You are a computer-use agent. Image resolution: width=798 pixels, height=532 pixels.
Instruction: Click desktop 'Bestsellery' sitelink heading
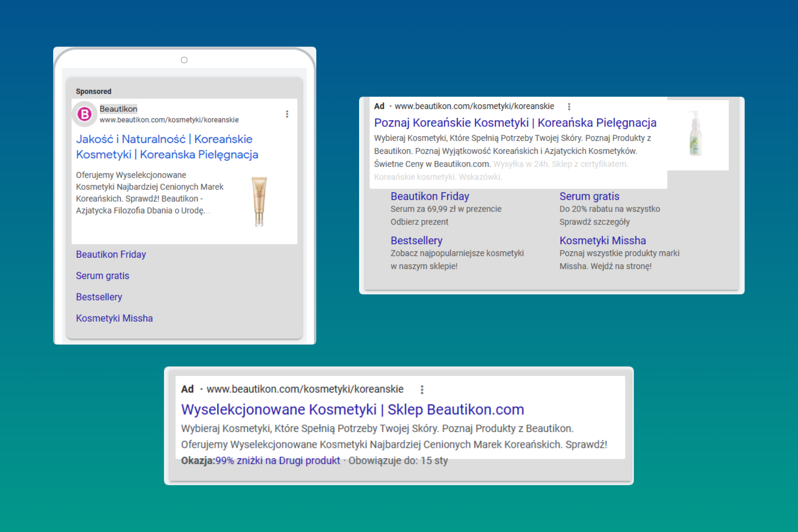point(416,240)
